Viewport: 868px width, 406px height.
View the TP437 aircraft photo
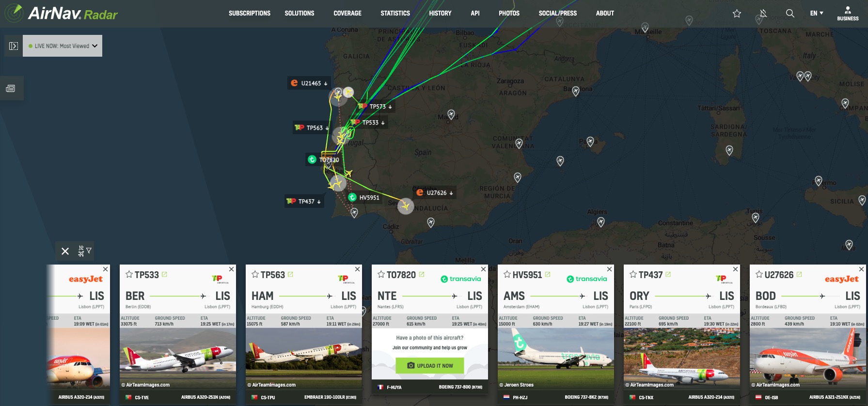(682, 359)
